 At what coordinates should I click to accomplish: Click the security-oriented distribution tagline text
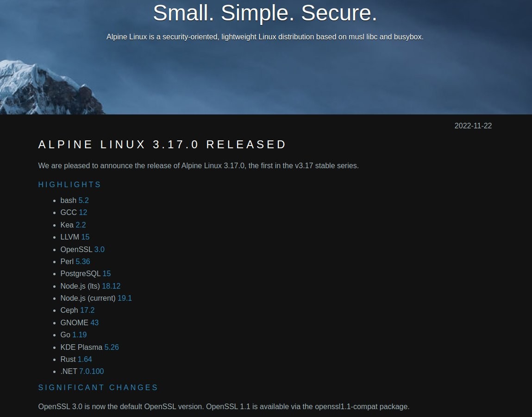tap(265, 37)
